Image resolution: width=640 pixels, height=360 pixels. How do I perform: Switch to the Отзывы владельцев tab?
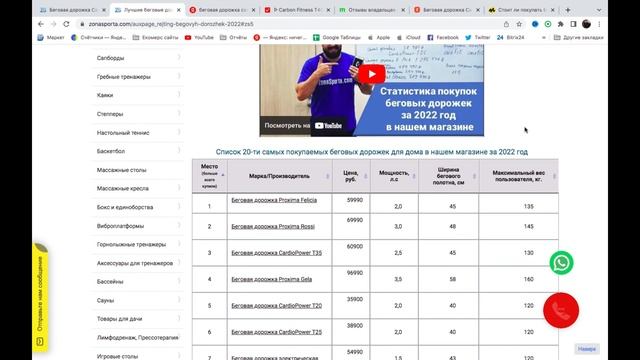coord(371,10)
